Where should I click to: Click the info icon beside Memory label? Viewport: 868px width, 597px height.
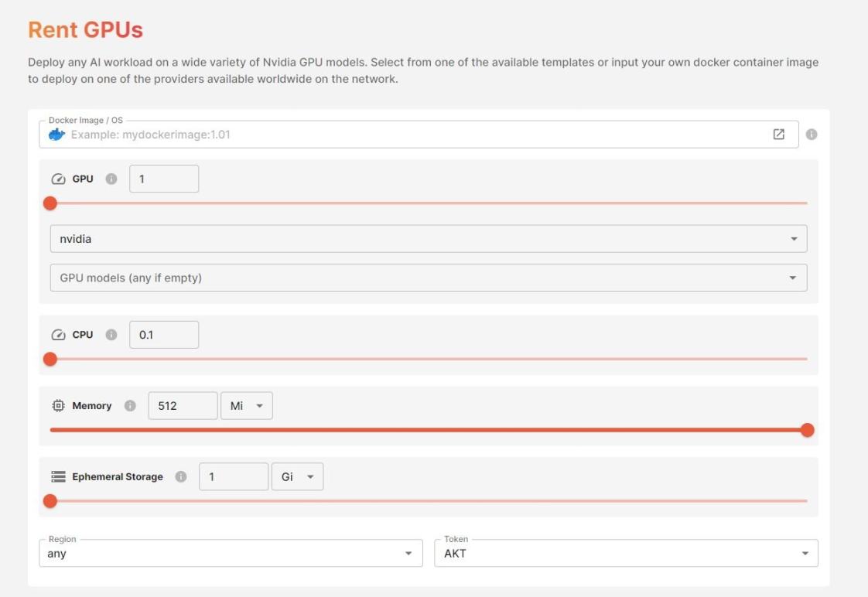(129, 406)
